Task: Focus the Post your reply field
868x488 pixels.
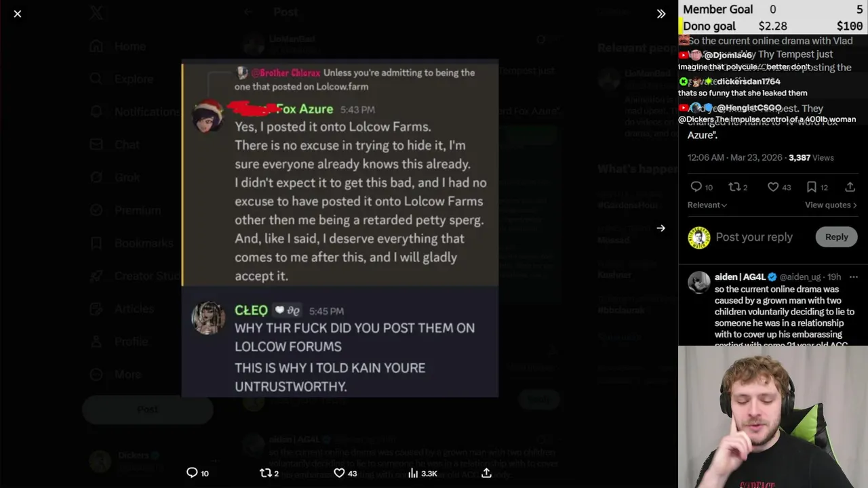Action: point(754,237)
